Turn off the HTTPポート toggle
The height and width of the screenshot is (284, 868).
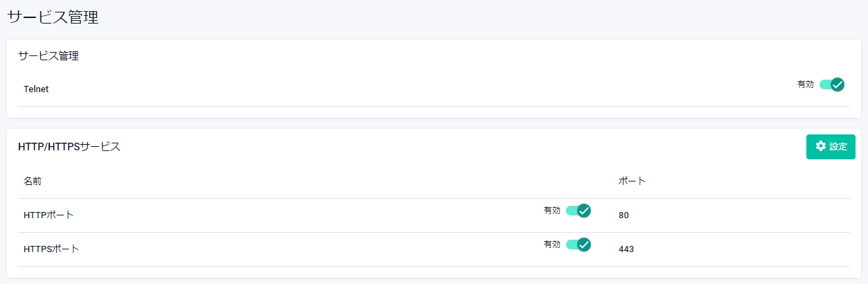pyautogui.click(x=578, y=211)
